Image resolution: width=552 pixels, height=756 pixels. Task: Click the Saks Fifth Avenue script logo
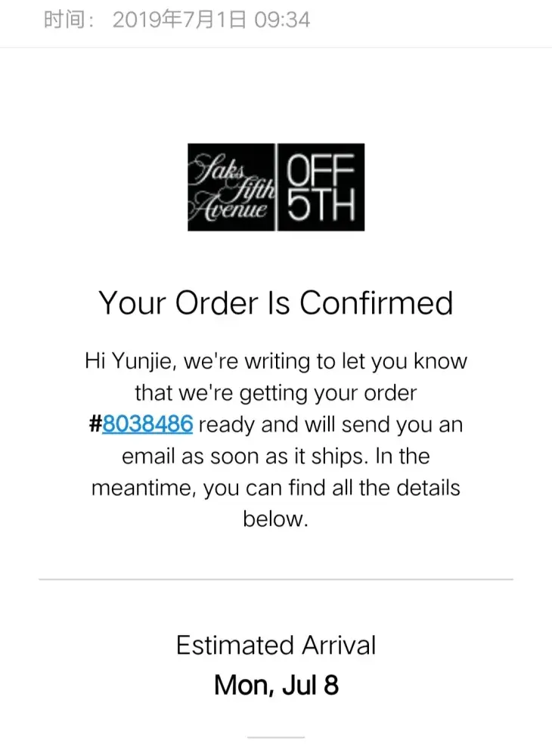tap(232, 187)
